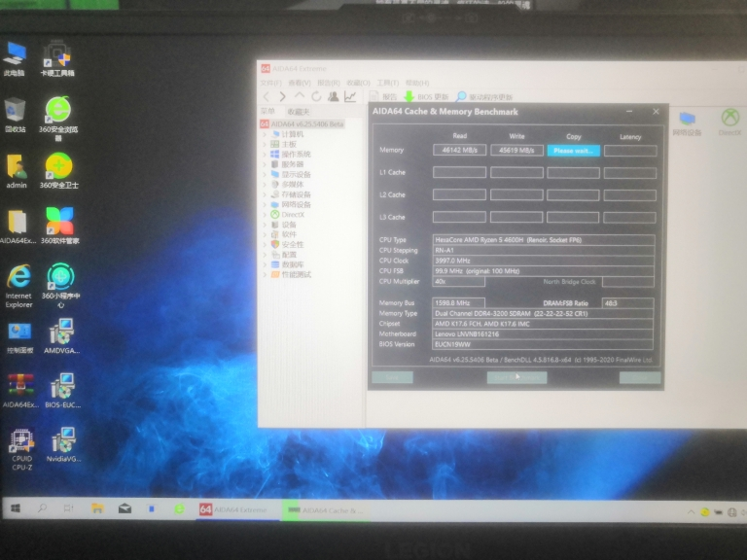This screenshot has height=560, width=747.
Task: Open the 工具(T) menu
Action: [x=387, y=83]
